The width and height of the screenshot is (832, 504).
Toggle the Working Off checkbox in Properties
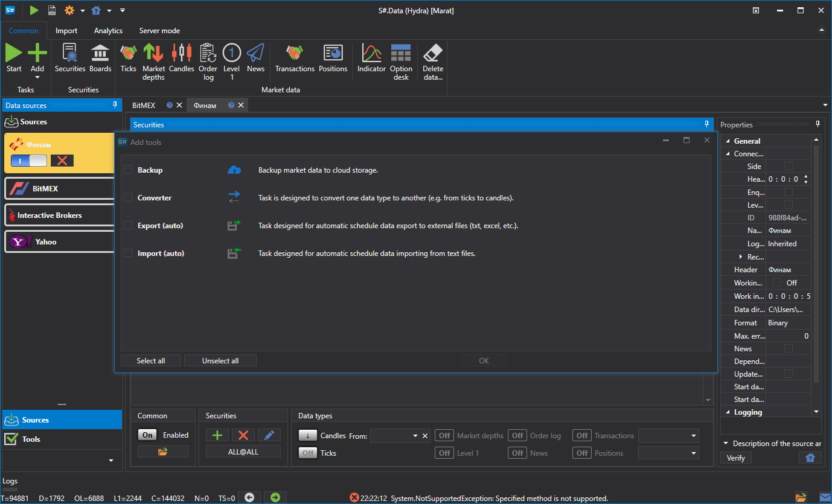tap(776, 282)
